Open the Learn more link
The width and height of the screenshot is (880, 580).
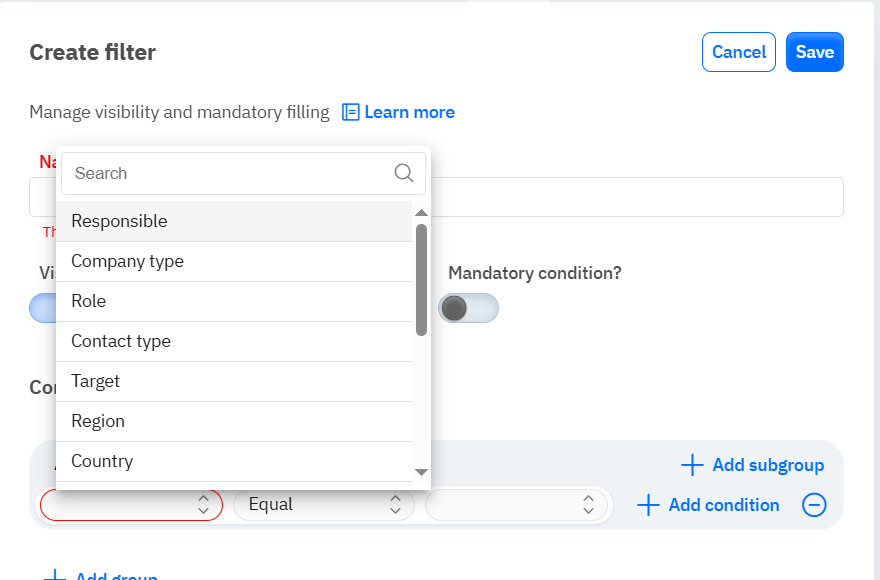point(409,112)
